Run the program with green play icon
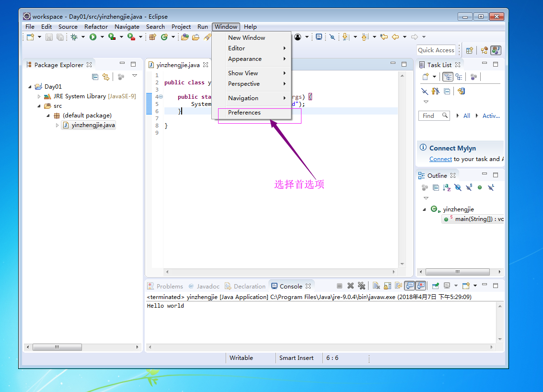The width and height of the screenshot is (543, 392). [x=93, y=37]
